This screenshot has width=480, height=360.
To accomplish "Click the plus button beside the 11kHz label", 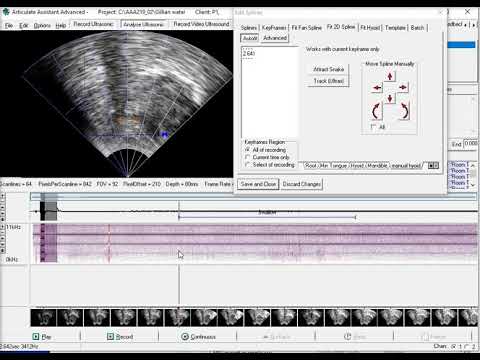I will (x=2, y=227).
